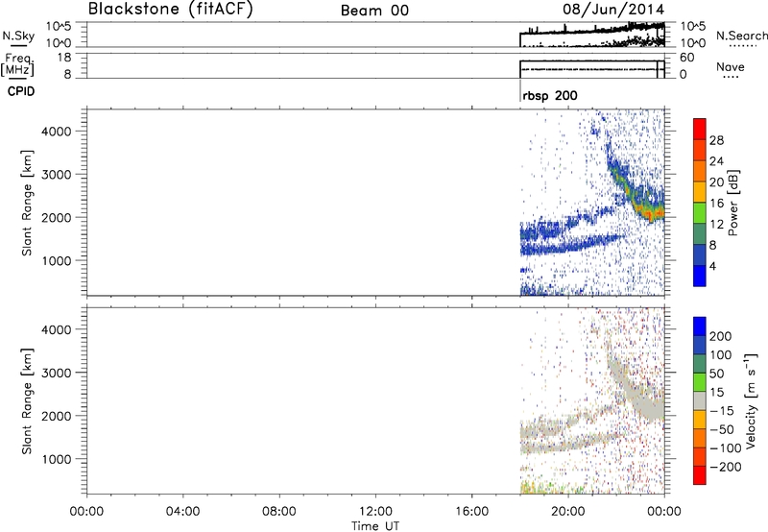Click the date 08/Jun/2014
Screen dimensions: 768x532
pyautogui.click(x=613, y=10)
